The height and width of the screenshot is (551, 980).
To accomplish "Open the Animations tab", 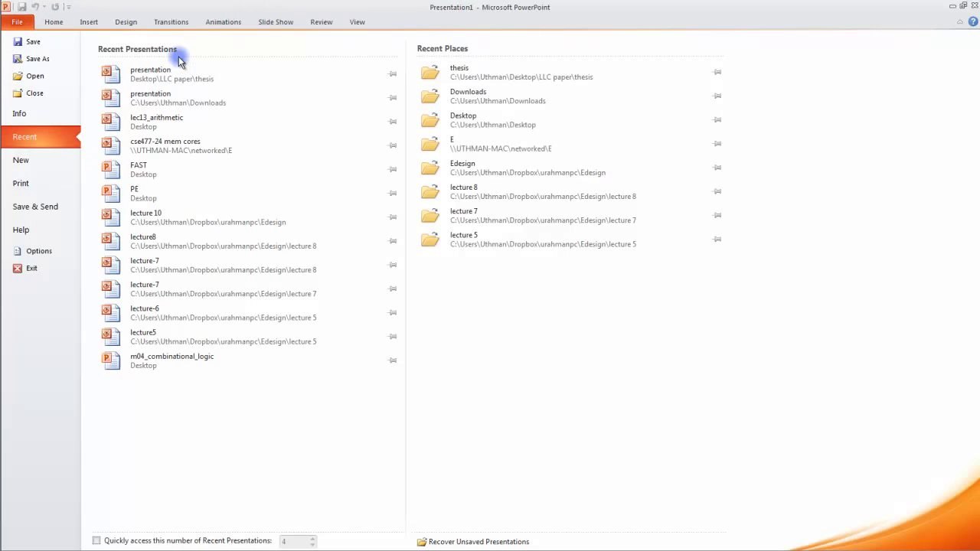I will click(x=224, y=22).
